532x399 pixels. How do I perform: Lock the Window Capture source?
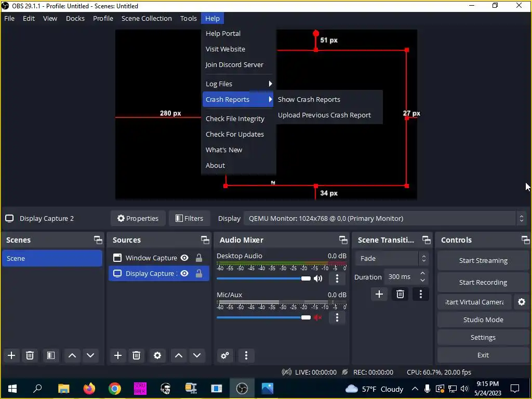tap(199, 258)
